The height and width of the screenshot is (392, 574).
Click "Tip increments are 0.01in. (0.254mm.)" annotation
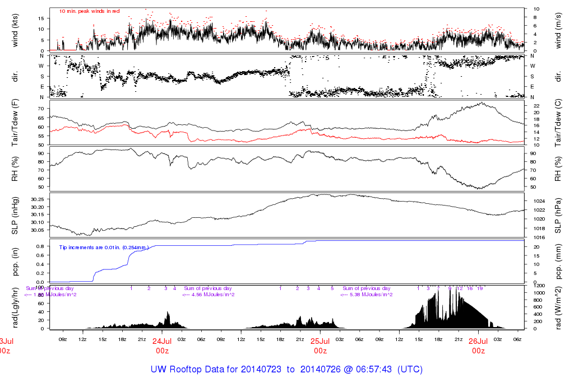tap(104, 248)
